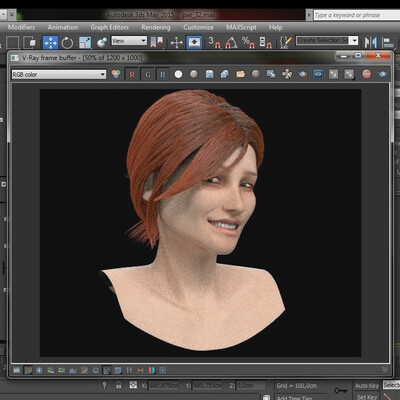
Task: Pick the Select and Uniform Scale tool
Action: (x=85, y=42)
